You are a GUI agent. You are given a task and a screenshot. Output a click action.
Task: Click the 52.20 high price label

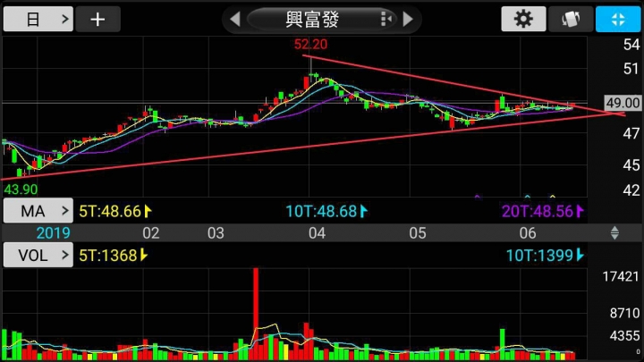click(311, 45)
